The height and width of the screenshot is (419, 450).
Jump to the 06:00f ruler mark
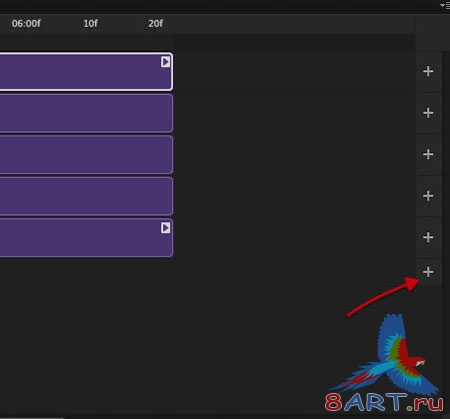pyautogui.click(x=26, y=24)
